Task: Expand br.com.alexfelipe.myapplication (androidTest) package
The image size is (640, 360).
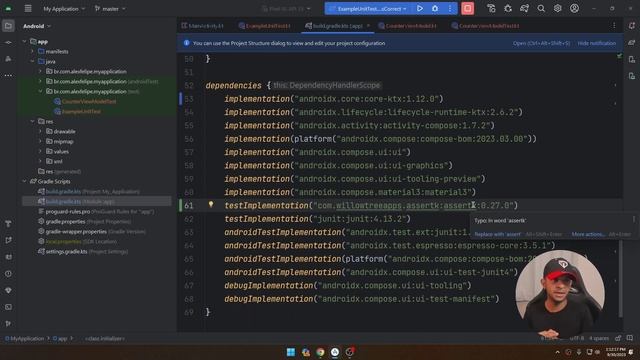Action: point(40,81)
